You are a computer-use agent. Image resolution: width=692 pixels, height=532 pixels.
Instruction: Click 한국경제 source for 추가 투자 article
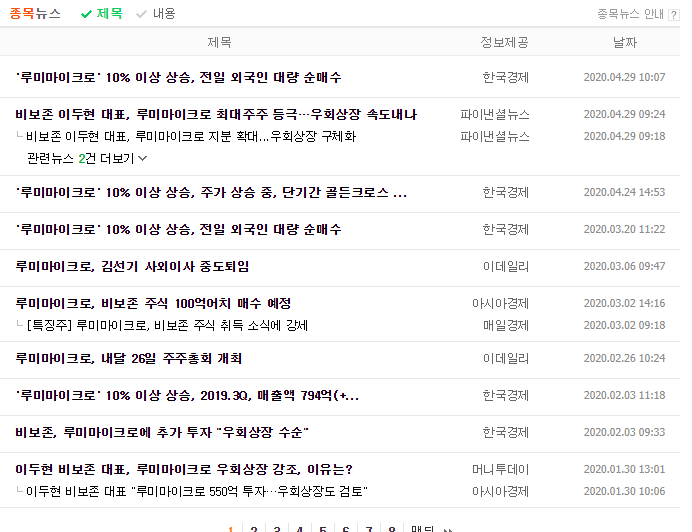[x=506, y=432]
